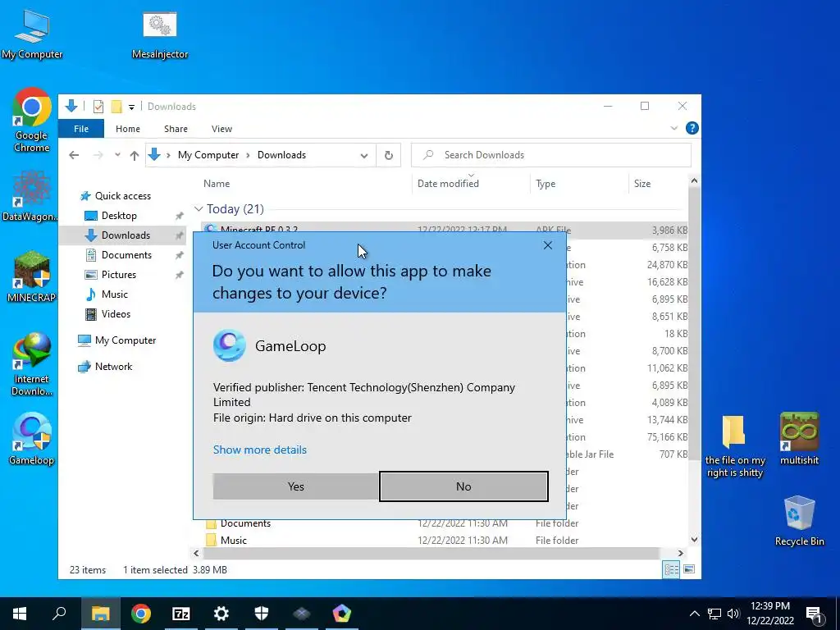Select the MINECRAP desktop shortcut
The height and width of the screenshot is (630, 840).
(32, 276)
